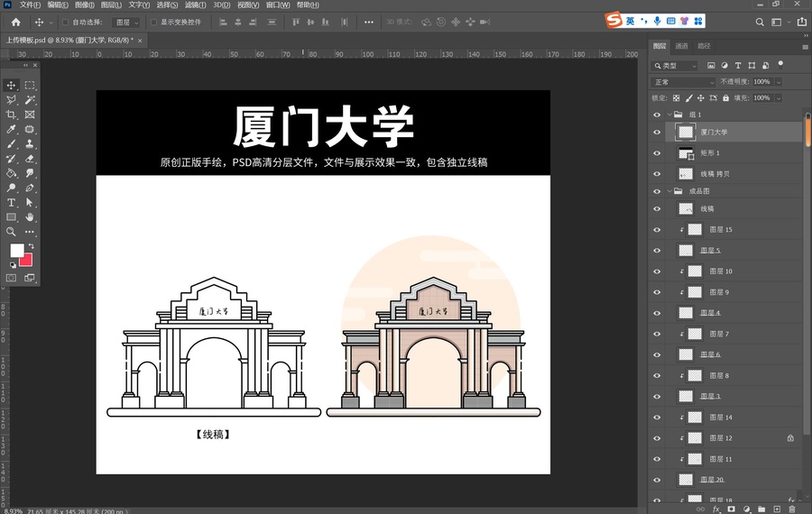Switch to the 路径 tab
Screen dimensions: 812x514
pos(705,46)
